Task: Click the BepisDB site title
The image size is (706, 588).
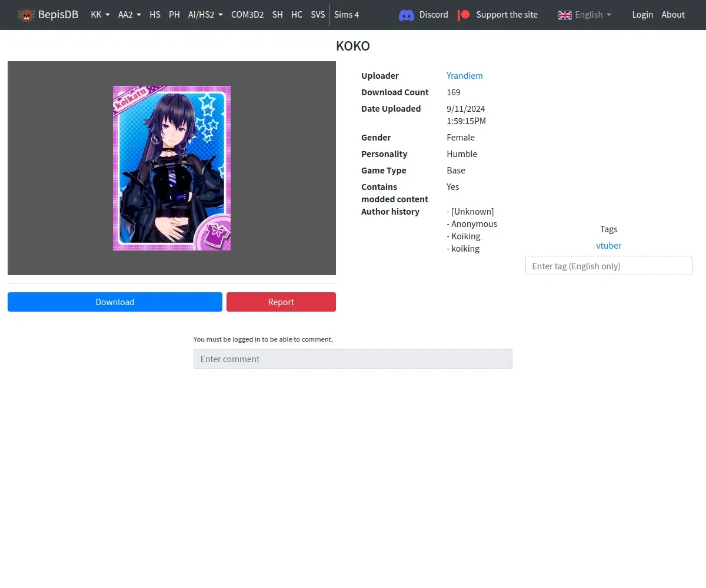Action: pos(58,15)
